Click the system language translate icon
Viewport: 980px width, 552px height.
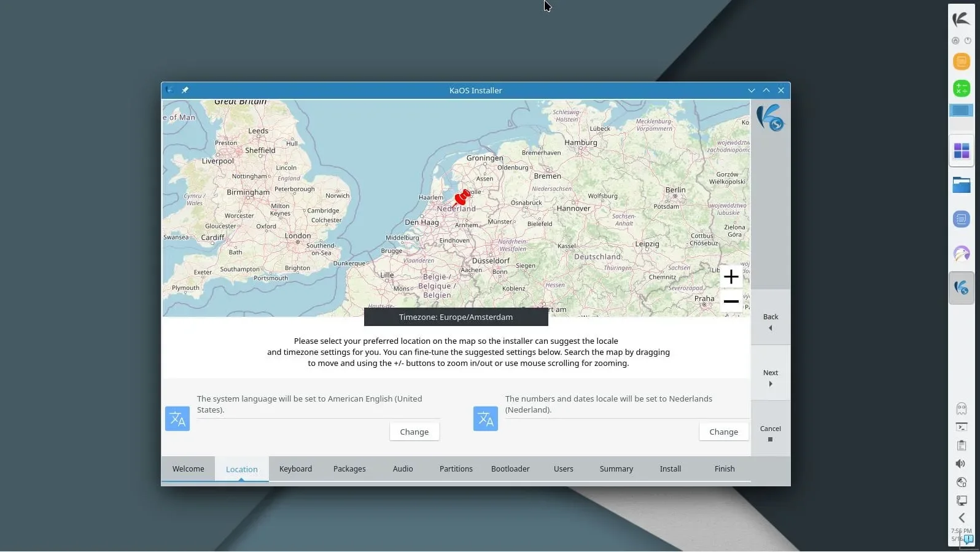177,419
